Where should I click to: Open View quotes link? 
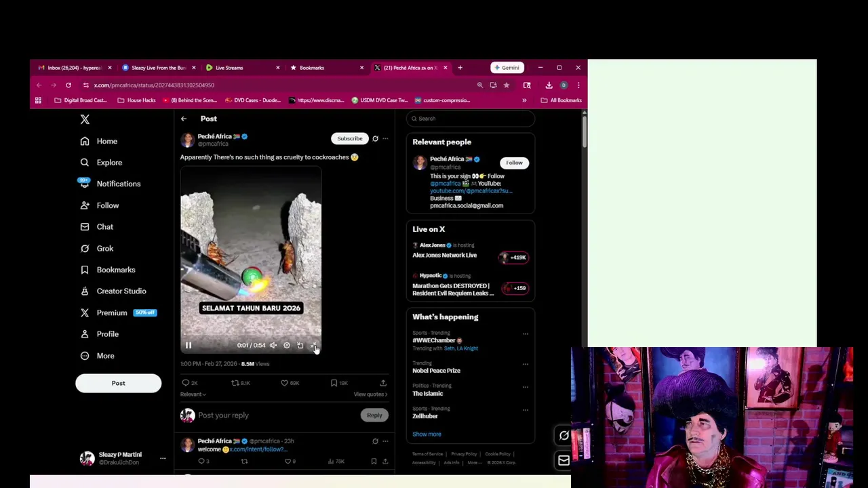point(370,394)
